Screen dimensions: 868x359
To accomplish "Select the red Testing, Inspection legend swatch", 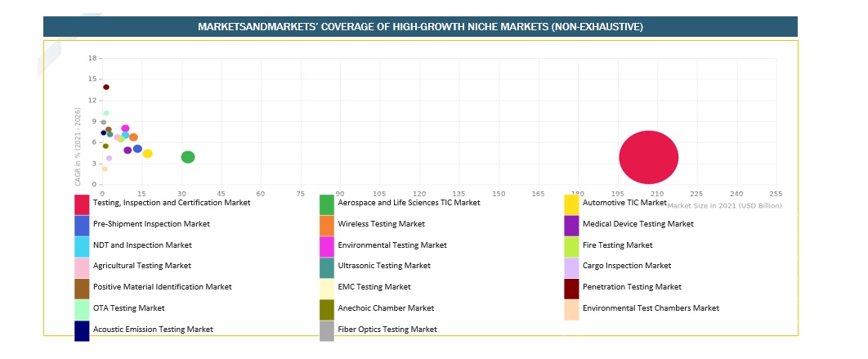I will coord(82,204).
